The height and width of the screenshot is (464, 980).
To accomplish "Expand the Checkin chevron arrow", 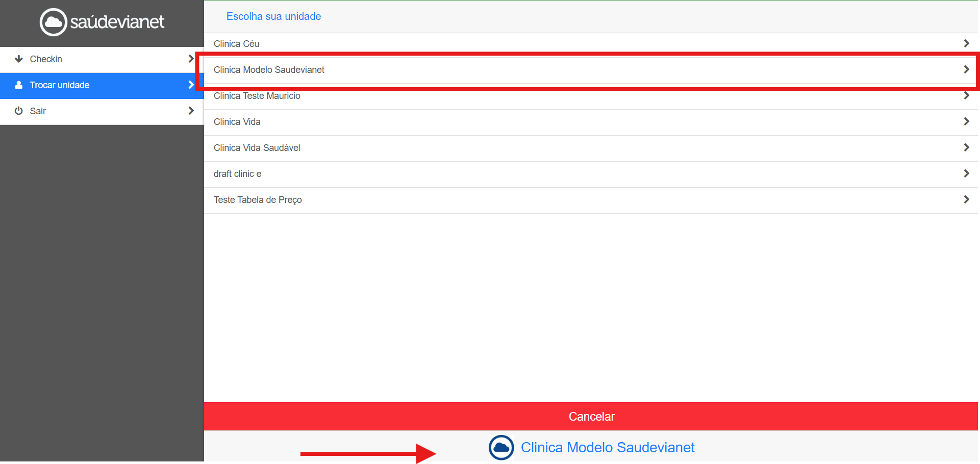I will 191,59.
